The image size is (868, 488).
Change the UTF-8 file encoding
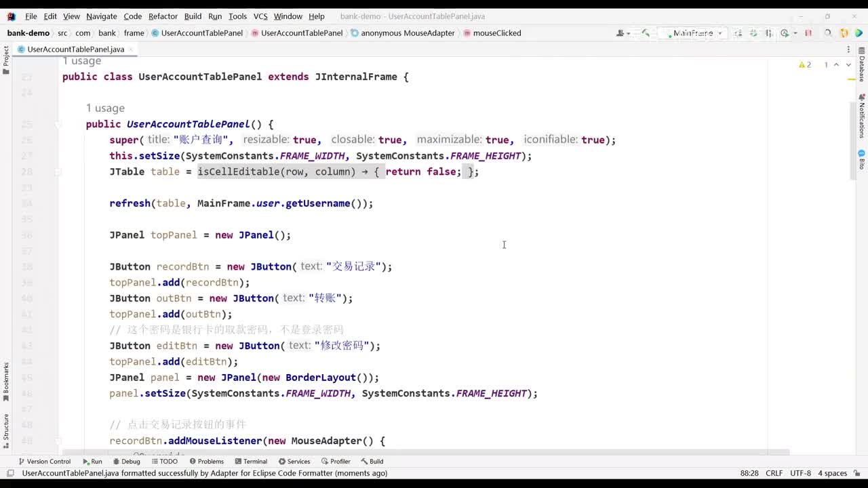(x=800, y=473)
